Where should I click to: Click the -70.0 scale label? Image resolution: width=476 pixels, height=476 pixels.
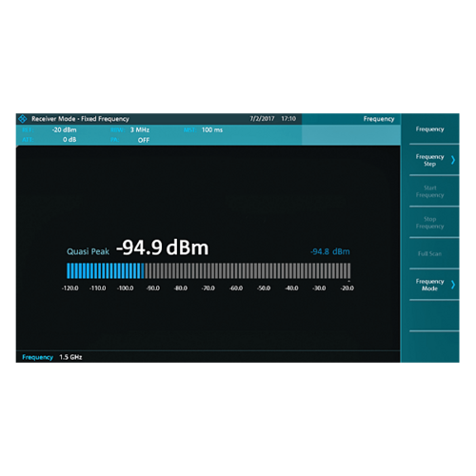pyautogui.click(x=208, y=288)
